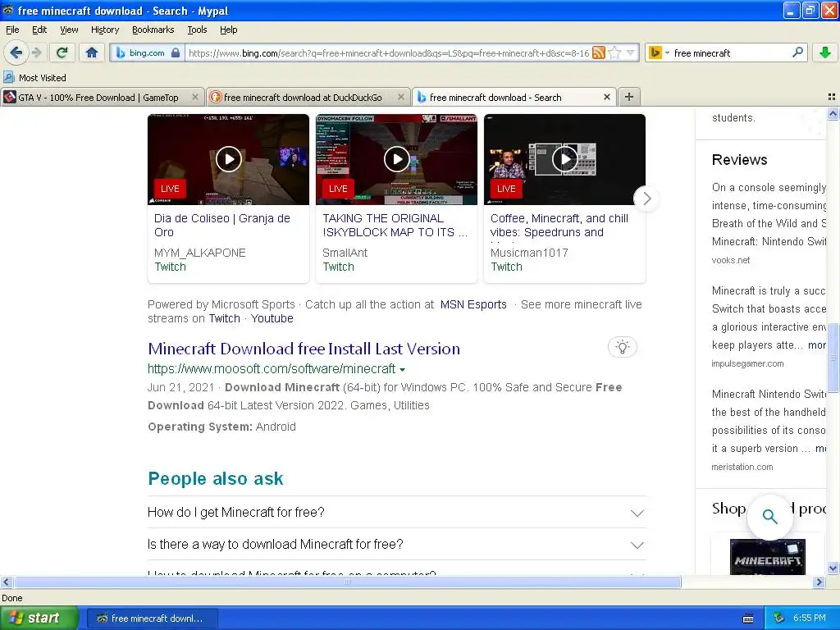This screenshot has width=840, height=630.
Task: Select the free minecraft taskbar window button
Action: point(152,619)
